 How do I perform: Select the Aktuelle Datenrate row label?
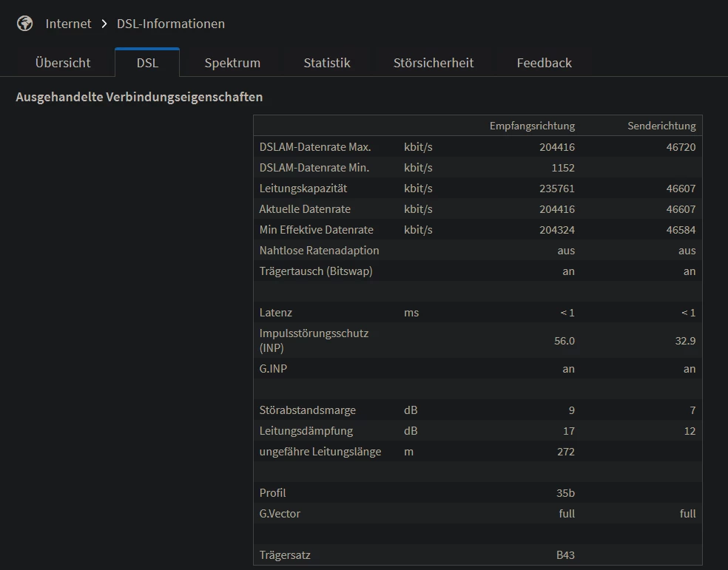(305, 209)
